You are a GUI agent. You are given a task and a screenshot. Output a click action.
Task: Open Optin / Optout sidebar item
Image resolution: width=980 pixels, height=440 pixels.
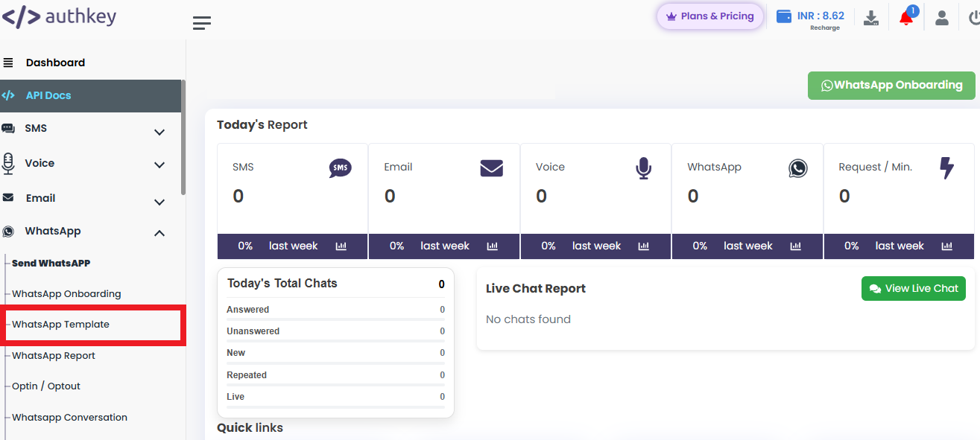pyautogui.click(x=46, y=386)
